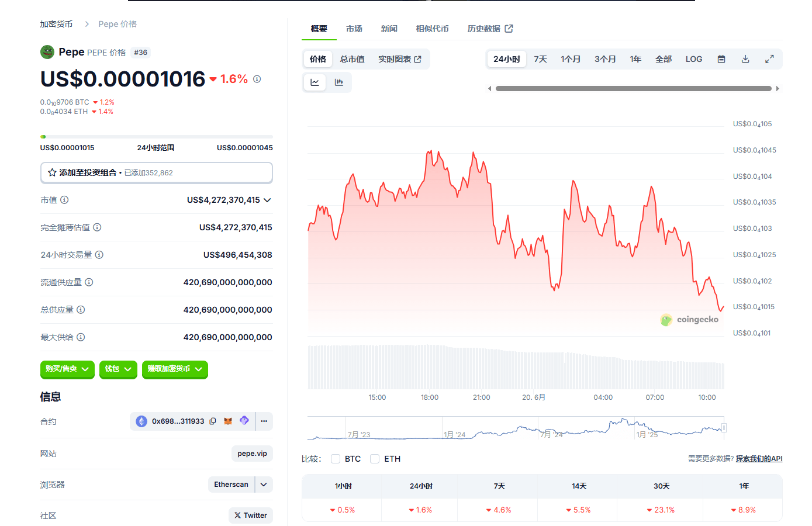The width and height of the screenshot is (812, 526).
Task: Switch to the Markets tab
Action: tap(354, 29)
